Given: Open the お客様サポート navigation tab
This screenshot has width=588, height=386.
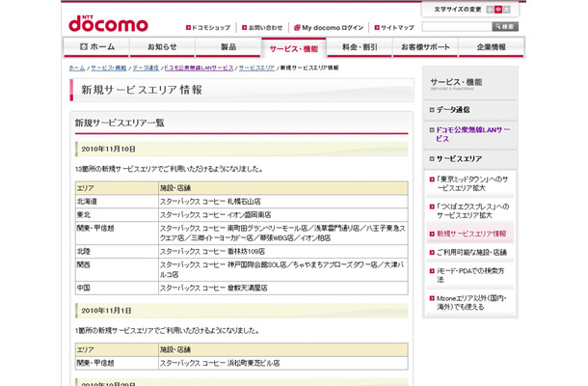Looking at the screenshot, I should point(425,47).
